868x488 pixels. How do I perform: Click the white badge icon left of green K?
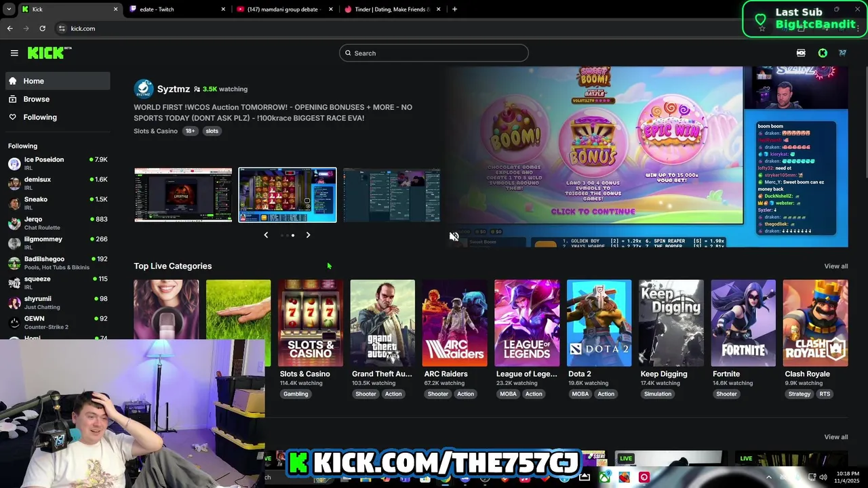801,53
